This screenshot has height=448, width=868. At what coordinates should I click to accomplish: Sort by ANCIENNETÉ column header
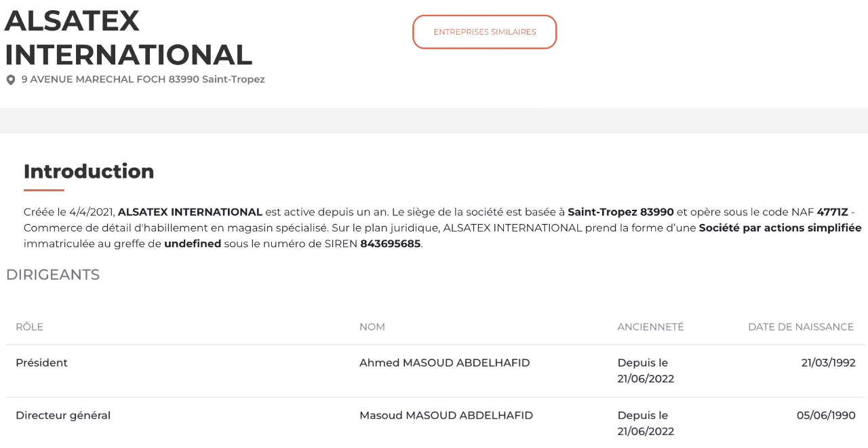click(650, 327)
